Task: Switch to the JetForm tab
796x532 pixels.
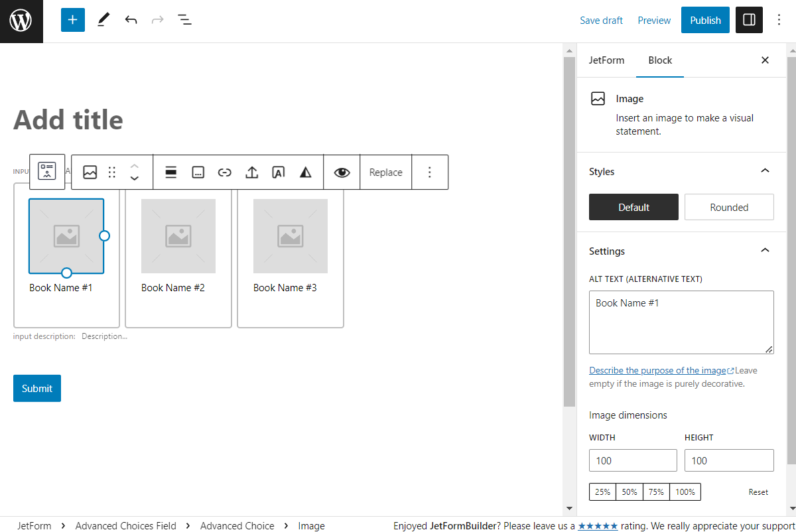Action: (607, 60)
